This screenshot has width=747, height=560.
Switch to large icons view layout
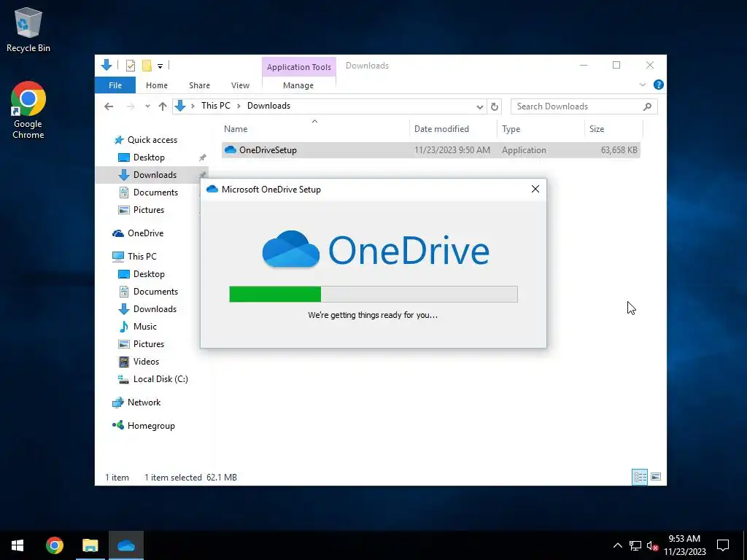[656, 477]
